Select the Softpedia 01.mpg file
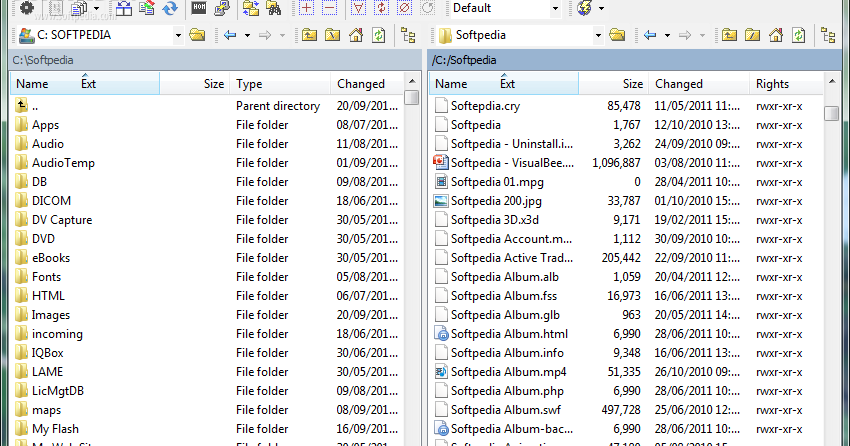Viewport: 850px width, 446px height. click(627, 182)
